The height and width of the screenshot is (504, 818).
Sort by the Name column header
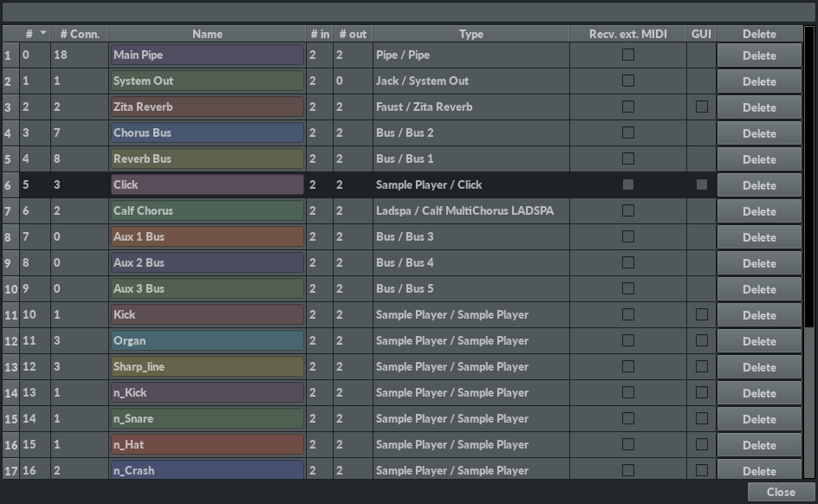tap(207, 34)
